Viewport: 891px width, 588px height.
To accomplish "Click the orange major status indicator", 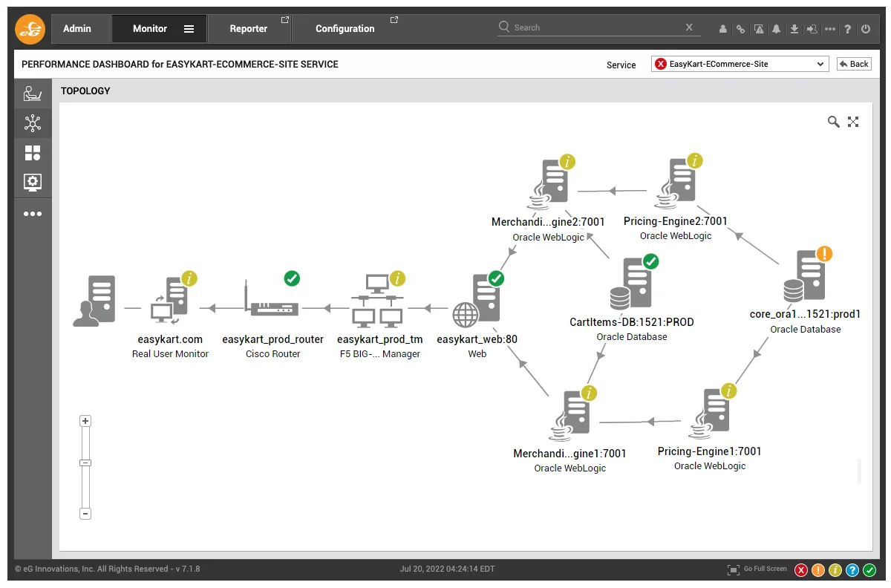I will coord(818,570).
